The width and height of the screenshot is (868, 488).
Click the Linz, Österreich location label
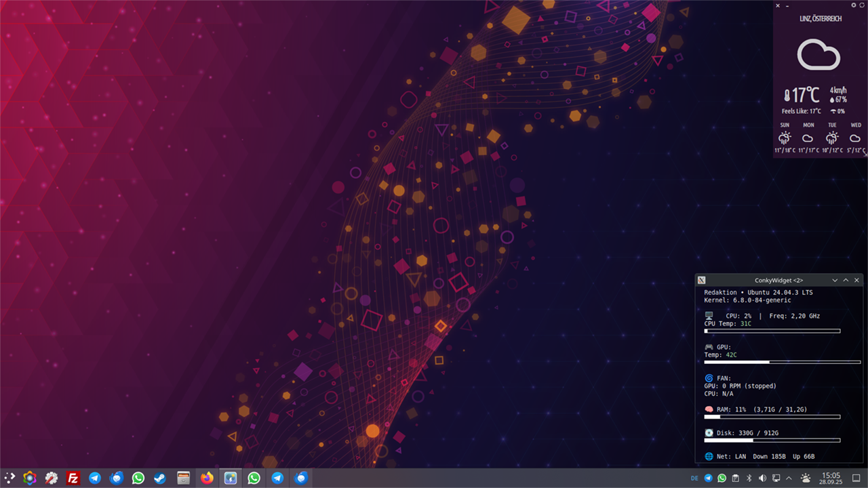[x=821, y=19]
